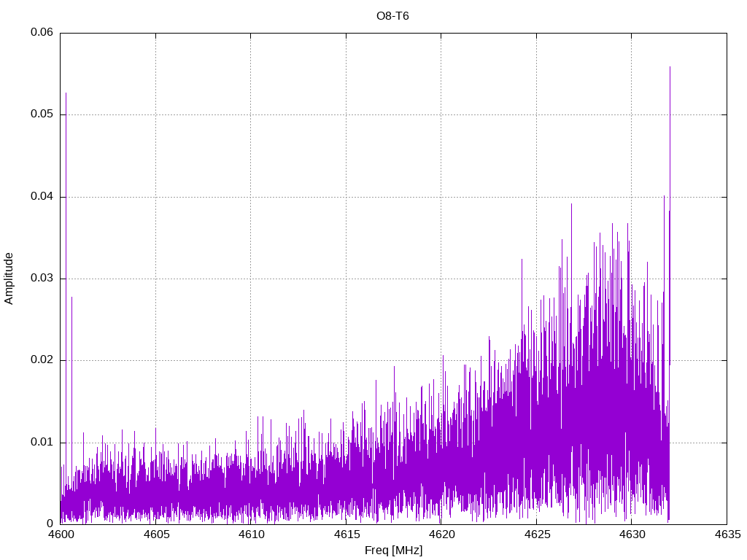Select the 4625 frequency tick label
Image resolution: width=747 pixels, height=560 pixels.
[536, 535]
